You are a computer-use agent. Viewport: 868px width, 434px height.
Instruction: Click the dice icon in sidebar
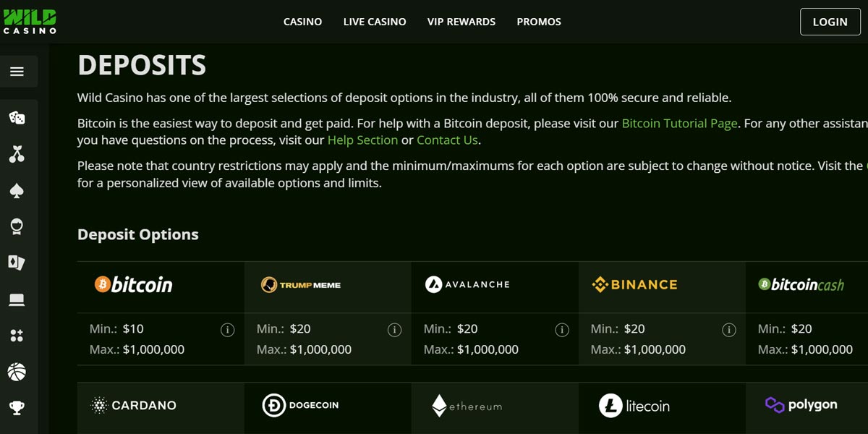pyautogui.click(x=17, y=117)
